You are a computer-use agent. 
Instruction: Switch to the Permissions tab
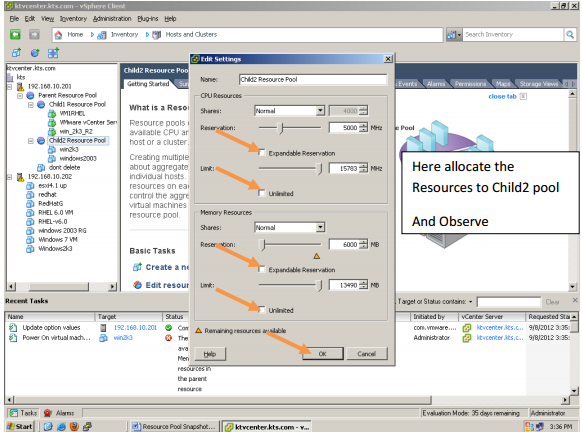coord(470,84)
